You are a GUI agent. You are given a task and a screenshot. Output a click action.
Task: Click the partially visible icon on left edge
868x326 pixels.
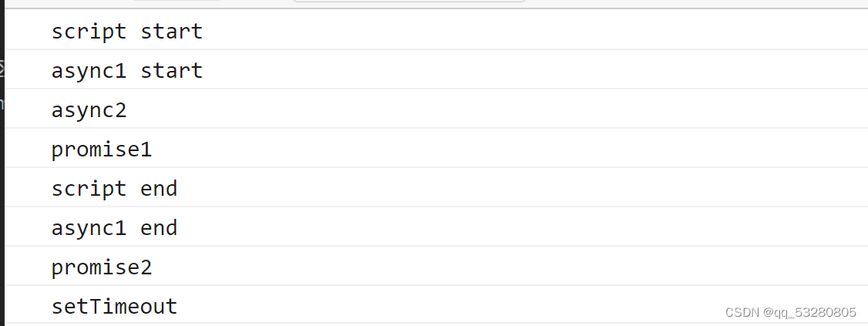point(2,69)
